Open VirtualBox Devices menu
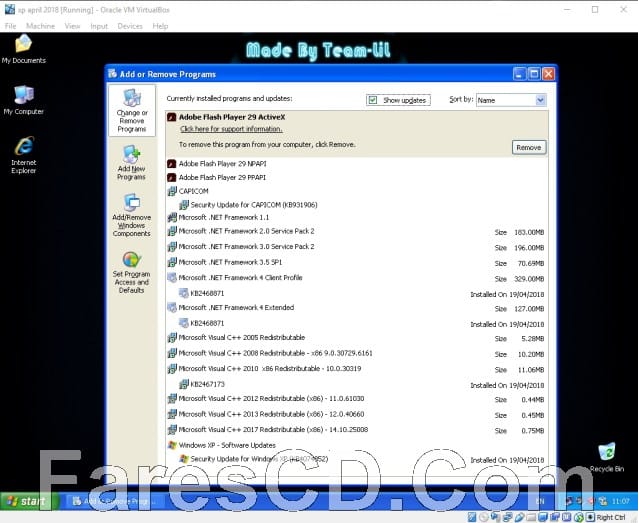Screen dimensions: 638x523 (x=130, y=26)
